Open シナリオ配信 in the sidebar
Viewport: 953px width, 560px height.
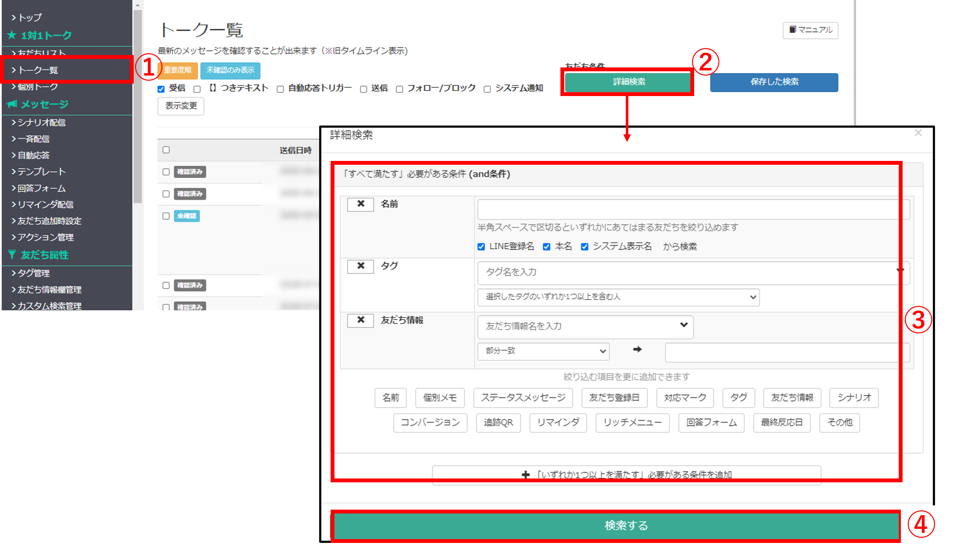pos(41,122)
